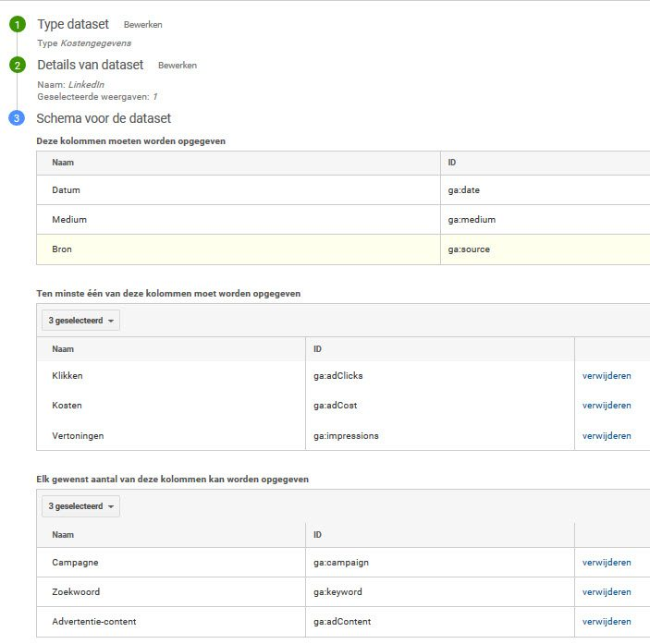This screenshot has height=644, width=650.
Task: Click the blue step 3 circle icon
Action: tap(17, 118)
